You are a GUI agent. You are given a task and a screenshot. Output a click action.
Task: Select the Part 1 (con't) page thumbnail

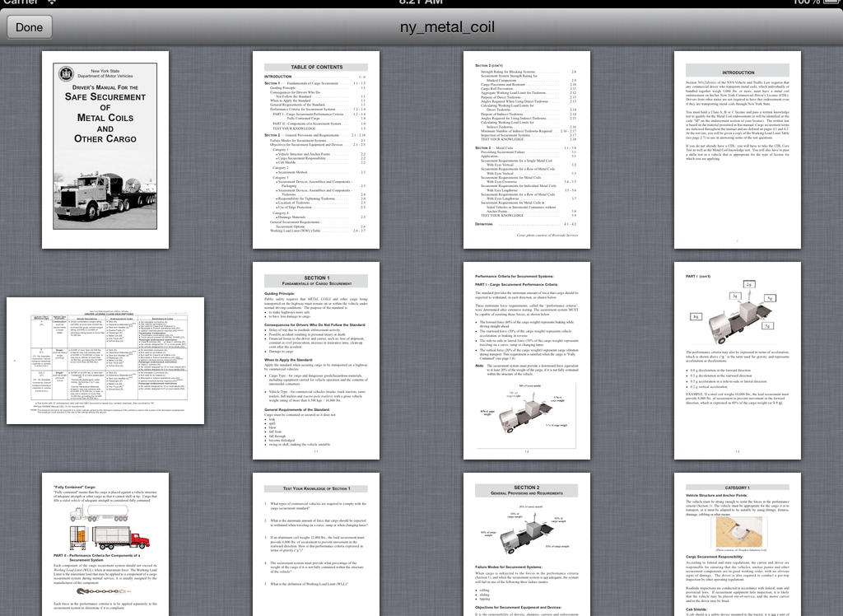tap(738, 361)
